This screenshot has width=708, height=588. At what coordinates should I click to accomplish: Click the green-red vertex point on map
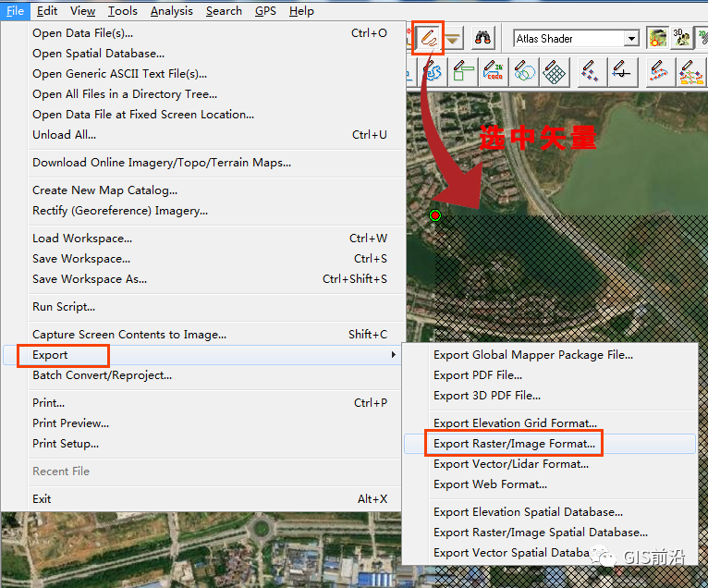(x=435, y=215)
